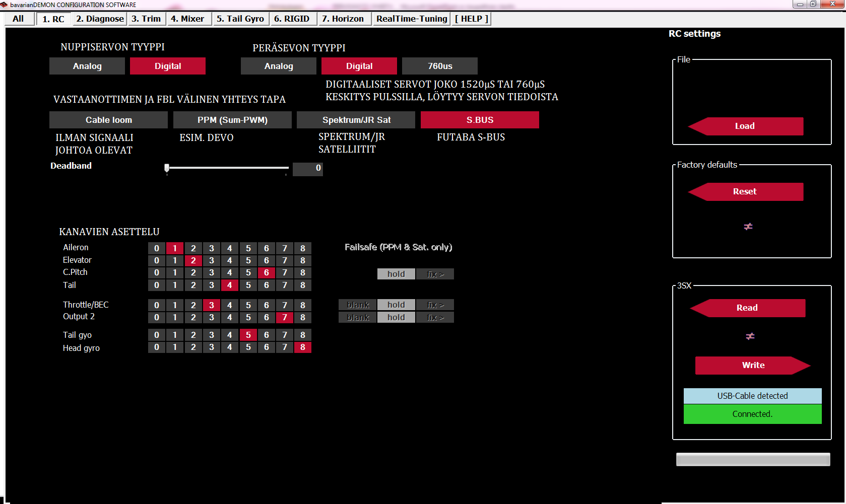Click the not-equal icon under Factory defaults
Screen dimensions: 846x504
[748, 227]
